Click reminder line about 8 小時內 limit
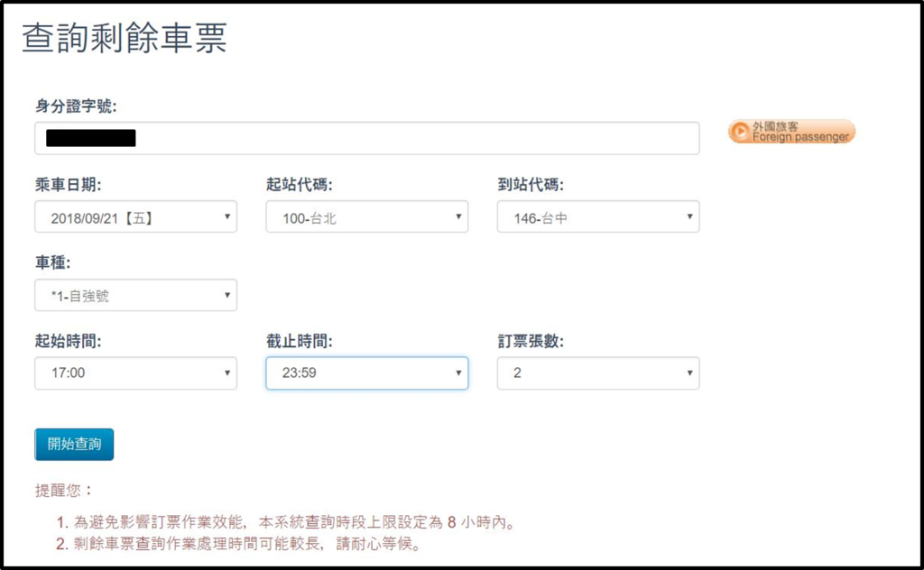The image size is (924, 570). coord(287,522)
